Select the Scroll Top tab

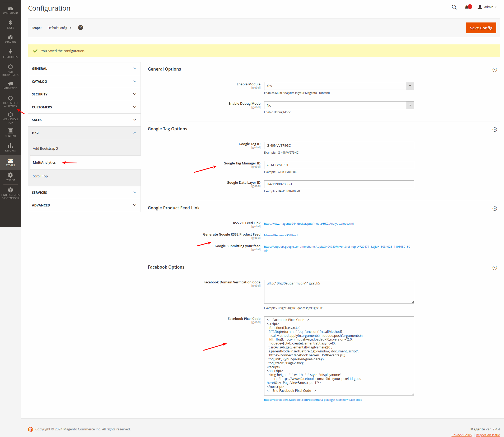coord(85,176)
